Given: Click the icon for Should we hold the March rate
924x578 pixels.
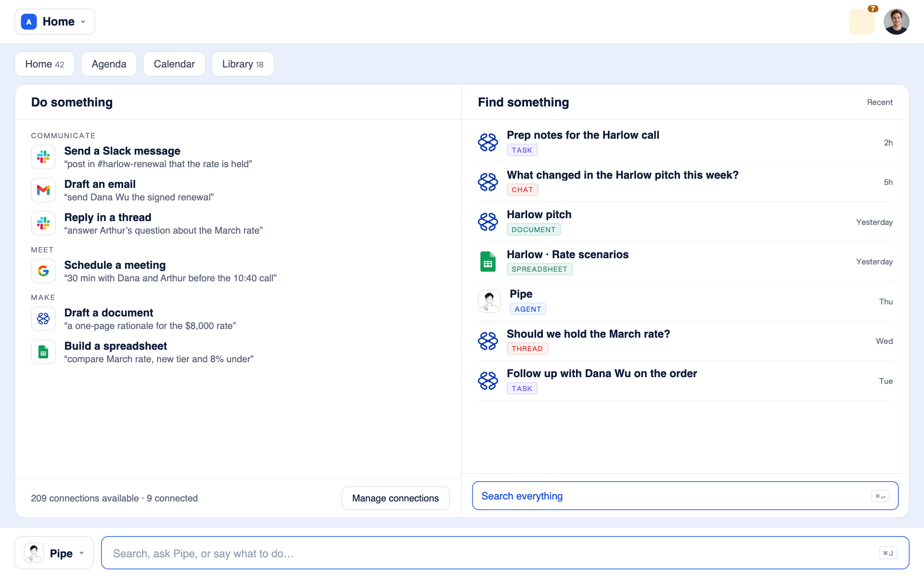Looking at the screenshot, I should coord(488,341).
